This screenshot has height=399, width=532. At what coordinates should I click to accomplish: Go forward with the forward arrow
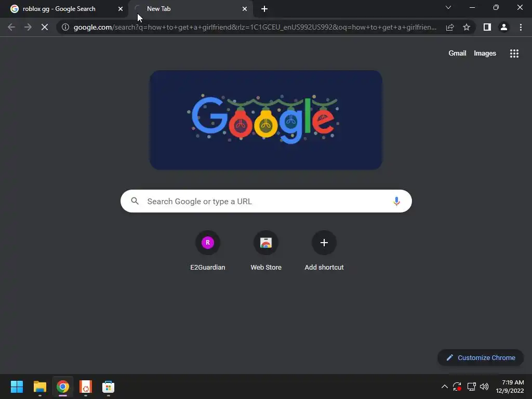[28, 27]
